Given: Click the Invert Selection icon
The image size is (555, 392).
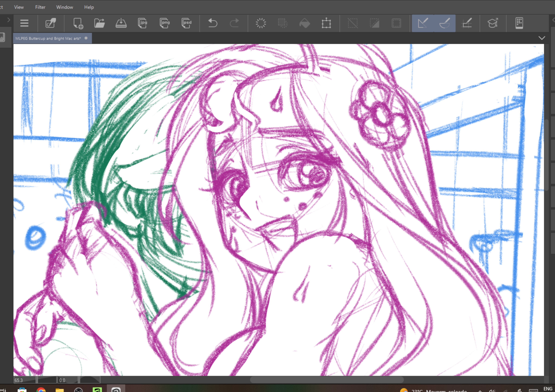Looking at the screenshot, I should pos(374,23).
